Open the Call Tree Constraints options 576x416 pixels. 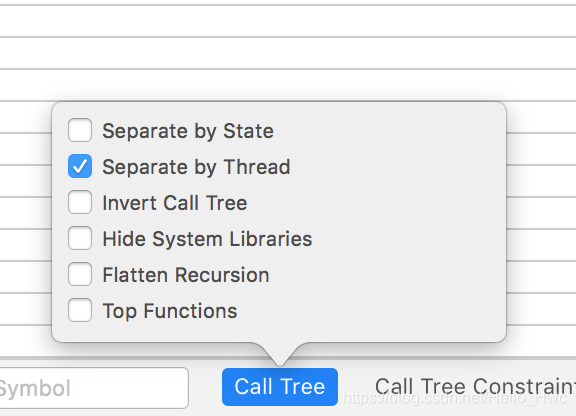[x=475, y=387]
